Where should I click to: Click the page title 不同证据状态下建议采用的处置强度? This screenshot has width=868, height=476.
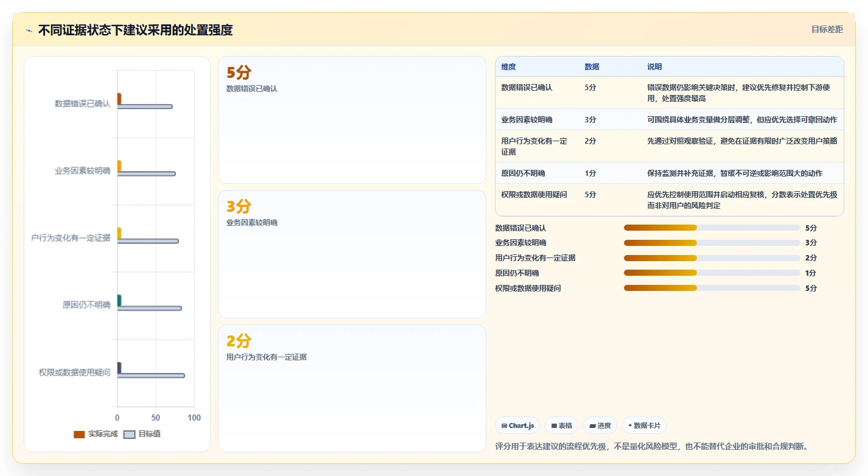click(x=135, y=30)
